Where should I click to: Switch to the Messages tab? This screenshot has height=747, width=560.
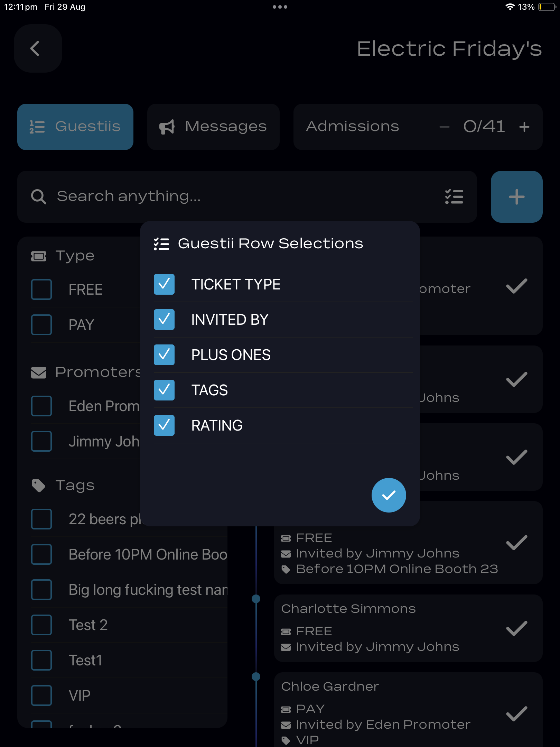[x=213, y=127]
